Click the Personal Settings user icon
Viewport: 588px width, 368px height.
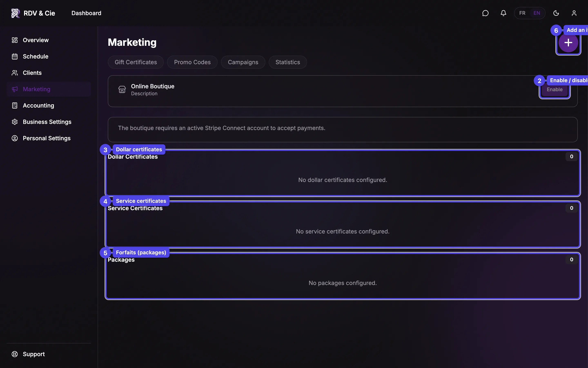(15, 138)
